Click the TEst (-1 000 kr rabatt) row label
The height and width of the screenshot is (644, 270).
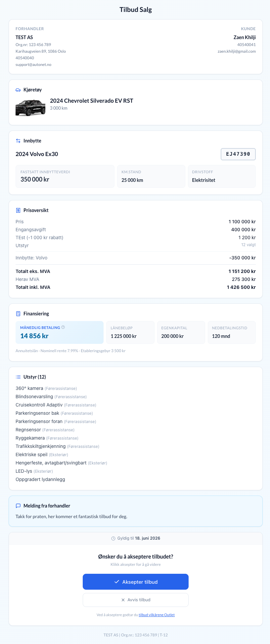tap(39, 238)
